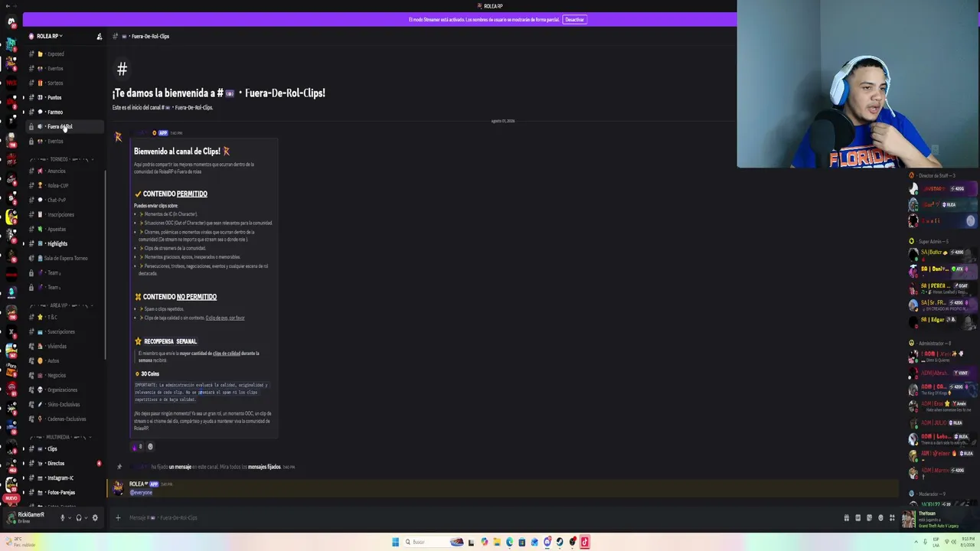This screenshot has width=980, height=551.
Task: Open the weather widget on the taskbar
Action: click(20, 543)
